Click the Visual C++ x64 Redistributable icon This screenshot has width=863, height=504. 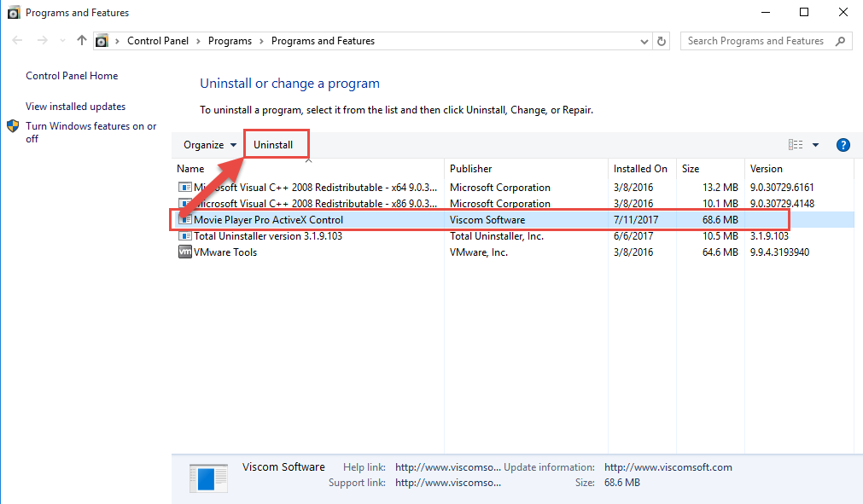(186, 187)
